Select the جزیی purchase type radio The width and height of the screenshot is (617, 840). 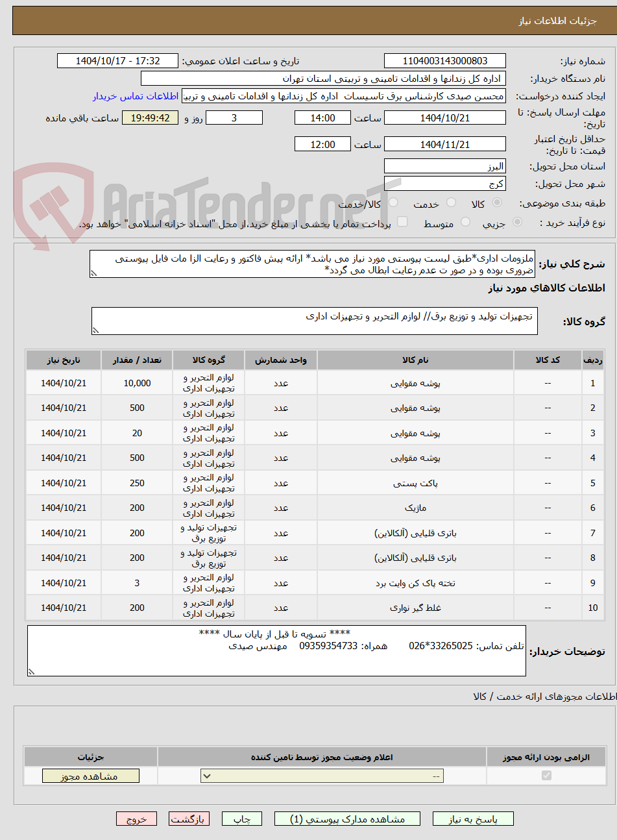517,222
